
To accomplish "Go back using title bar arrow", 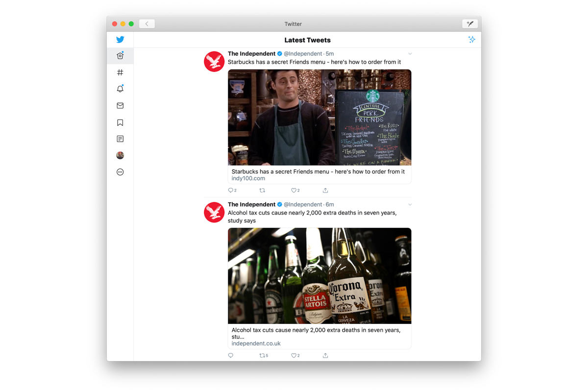I will [x=147, y=24].
